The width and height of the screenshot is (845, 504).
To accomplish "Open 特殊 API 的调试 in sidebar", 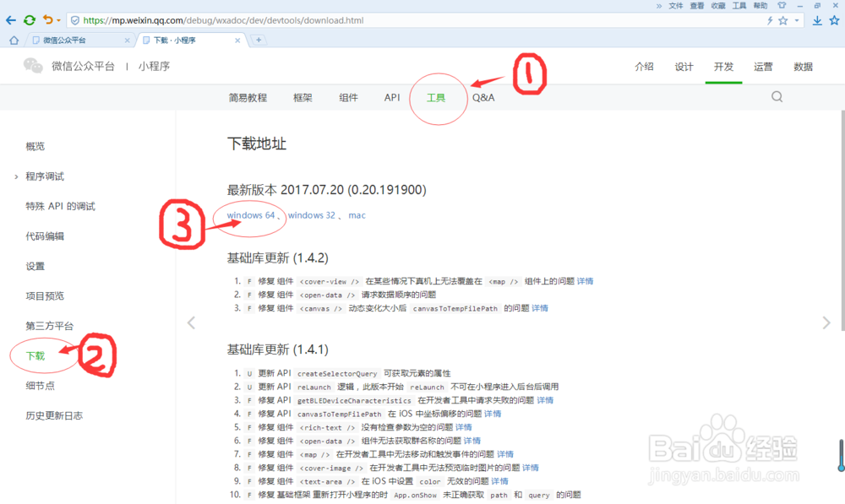I will [x=60, y=206].
